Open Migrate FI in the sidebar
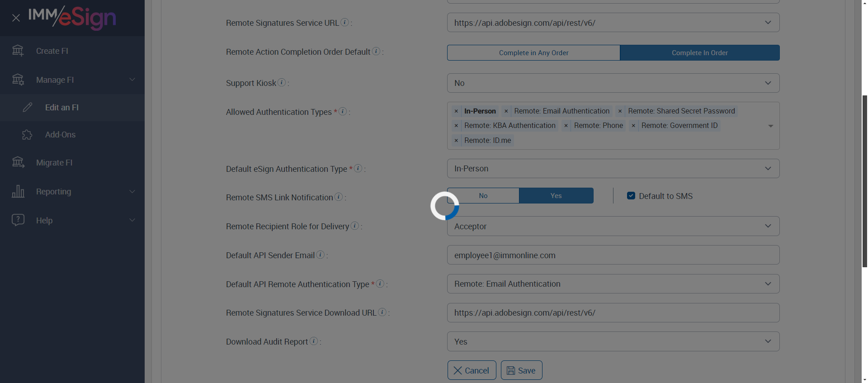Screen dimensions: 868x383 point(54,163)
